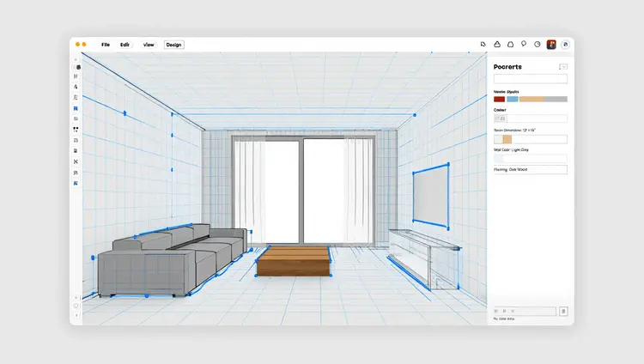This screenshot has height=364, width=644.
Task: Click the trash icon at panel bottom
Action: pos(563,311)
